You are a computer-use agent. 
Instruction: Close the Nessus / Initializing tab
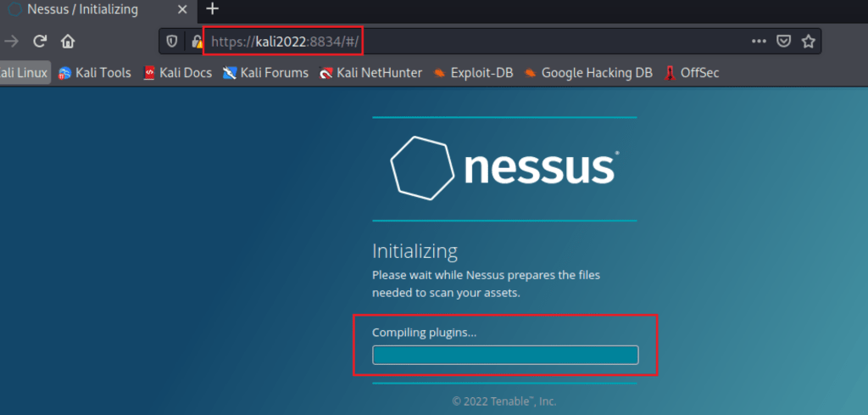coord(182,9)
